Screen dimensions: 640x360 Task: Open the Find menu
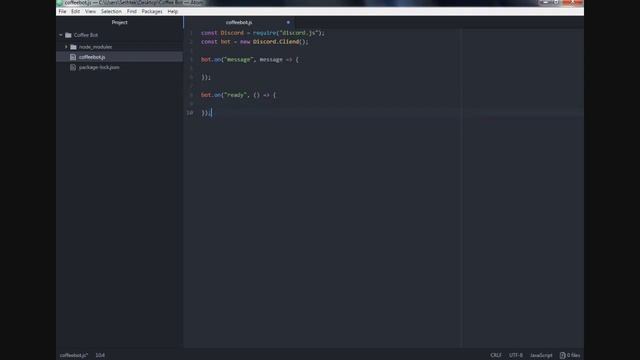(131, 11)
